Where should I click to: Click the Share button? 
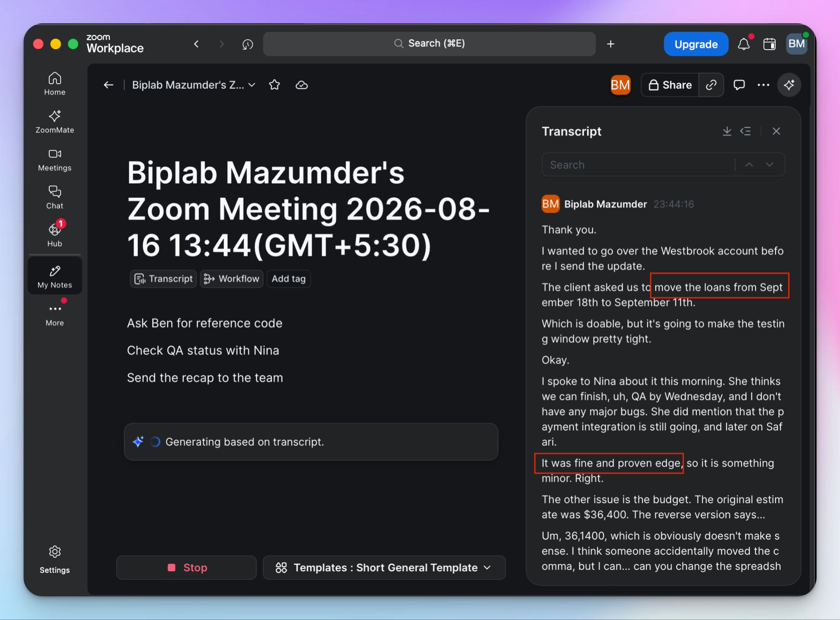pyautogui.click(x=670, y=85)
